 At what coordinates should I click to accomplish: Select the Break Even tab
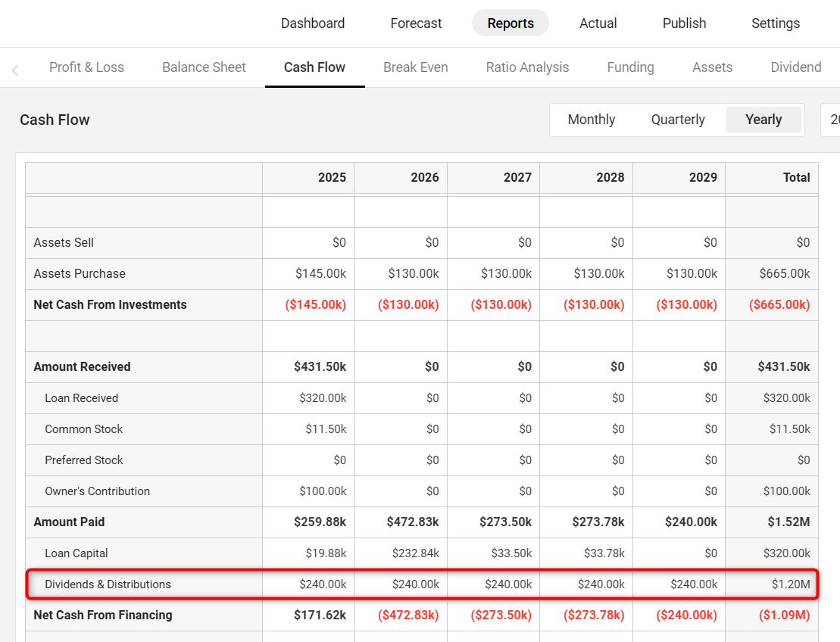415,67
